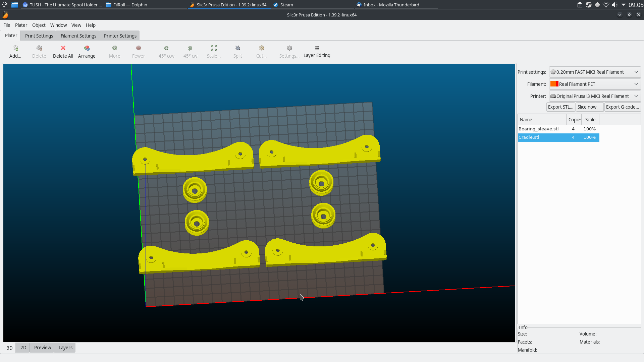Select the Plater tab
This screenshot has height=362, width=644.
coord(11,36)
